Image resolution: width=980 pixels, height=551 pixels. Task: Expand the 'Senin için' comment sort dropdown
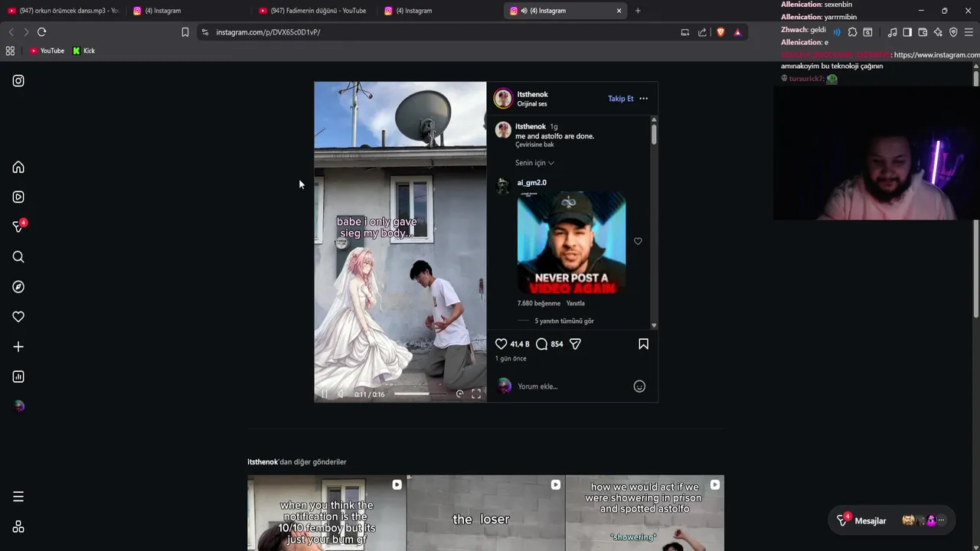(x=534, y=163)
